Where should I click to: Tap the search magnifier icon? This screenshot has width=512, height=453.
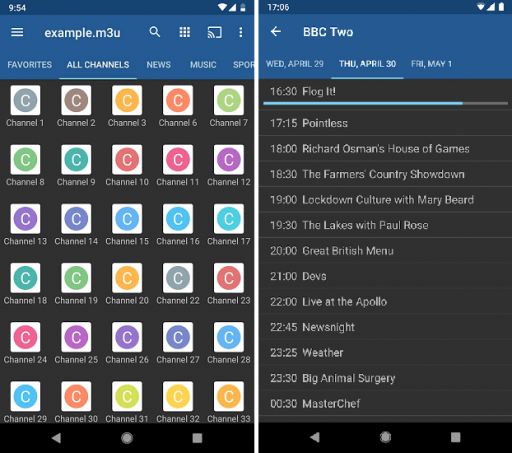[155, 32]
